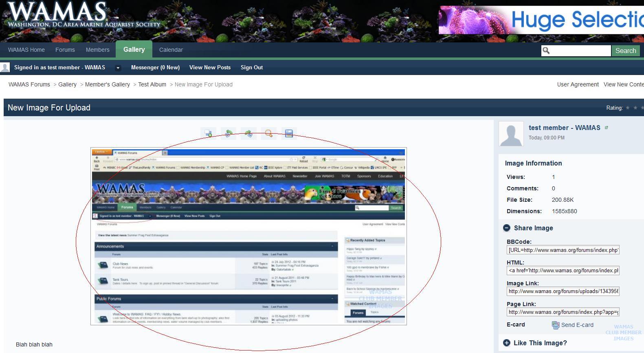
Task: Click the green Search button
Action: click(x=626, y=51)
